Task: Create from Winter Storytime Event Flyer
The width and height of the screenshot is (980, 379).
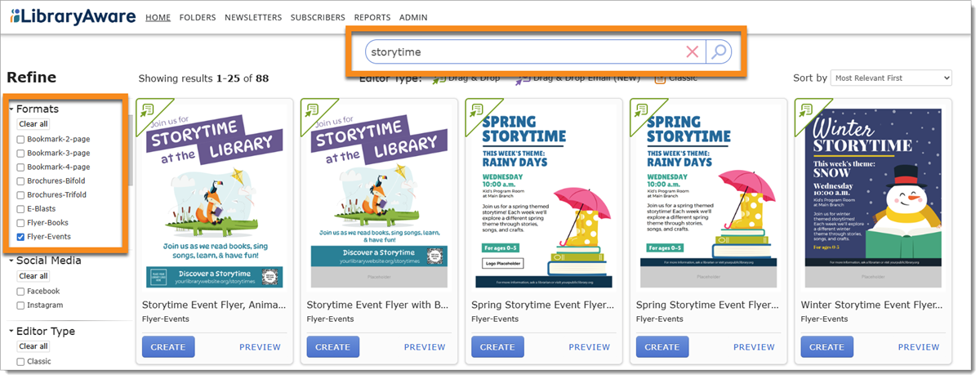Action: (827, 347)
